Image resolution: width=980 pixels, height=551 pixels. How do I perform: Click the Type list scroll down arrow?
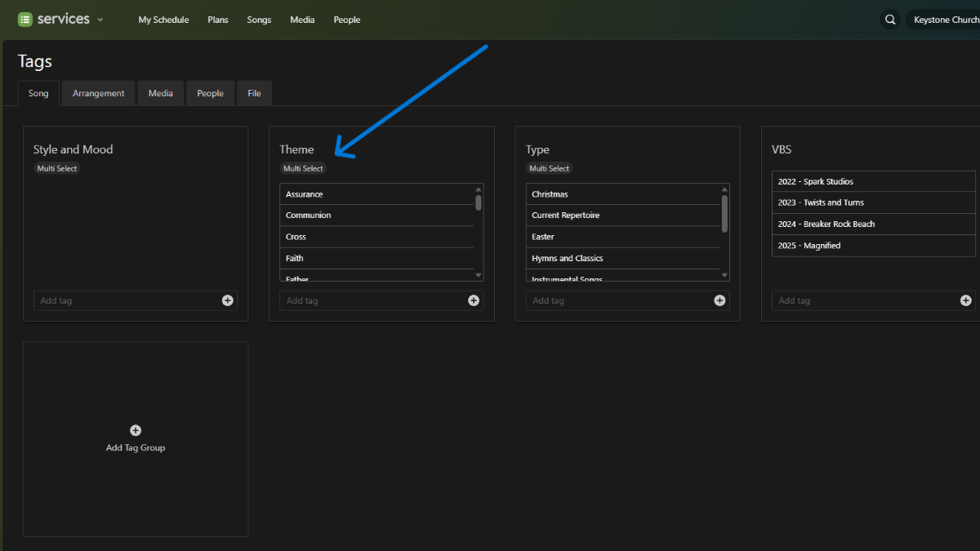[x=724, y=275]
